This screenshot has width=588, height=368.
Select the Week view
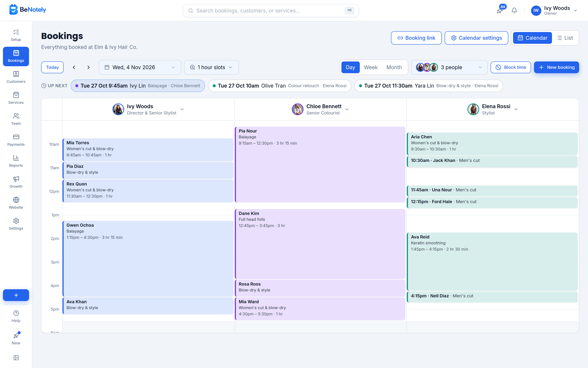[x=371, y=67]
